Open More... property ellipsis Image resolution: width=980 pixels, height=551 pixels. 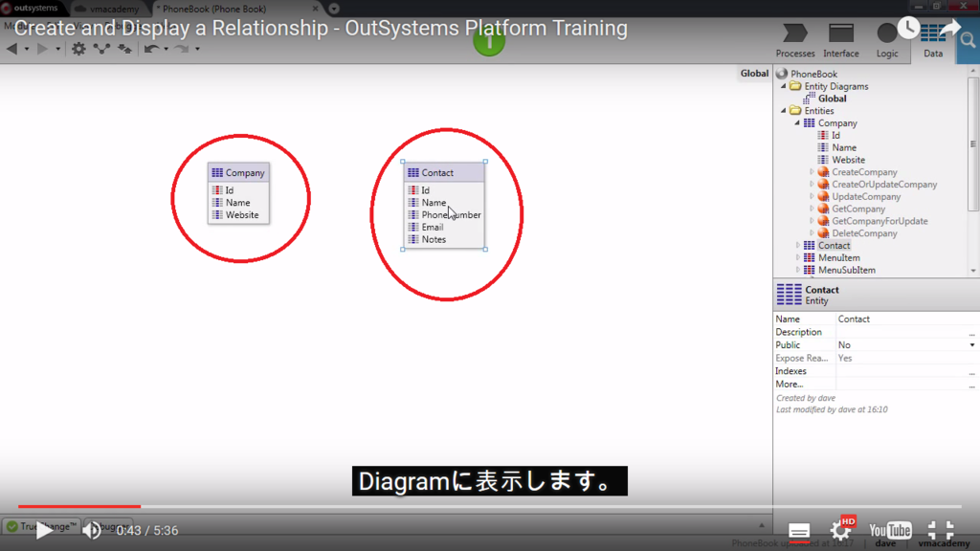[x=972, y=385]
